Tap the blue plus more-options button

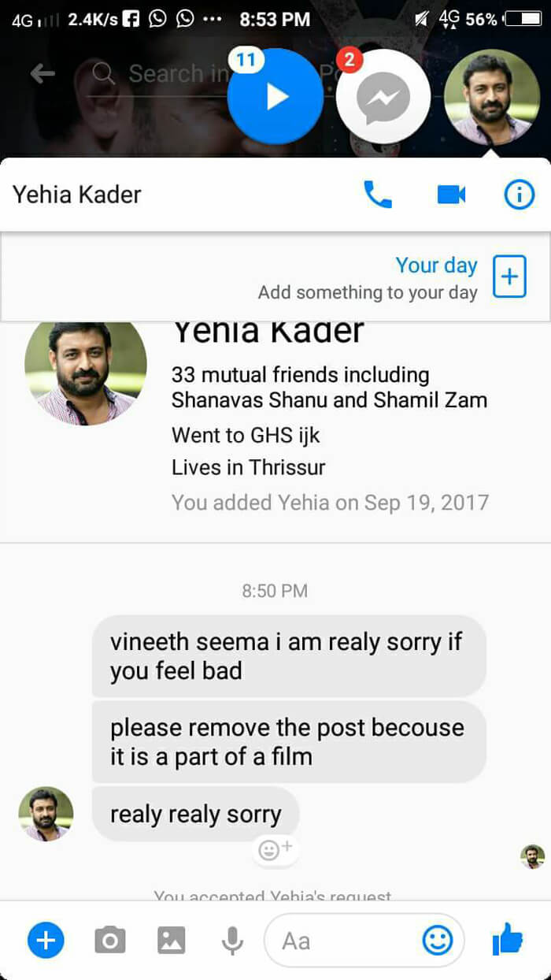(46, 940)
